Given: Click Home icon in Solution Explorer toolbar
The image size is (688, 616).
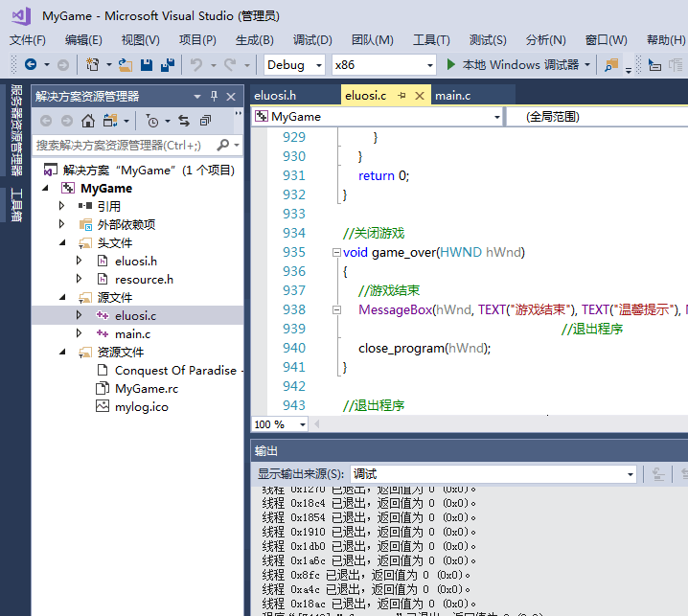Looking at the screenshot, I should pos(88,121).
